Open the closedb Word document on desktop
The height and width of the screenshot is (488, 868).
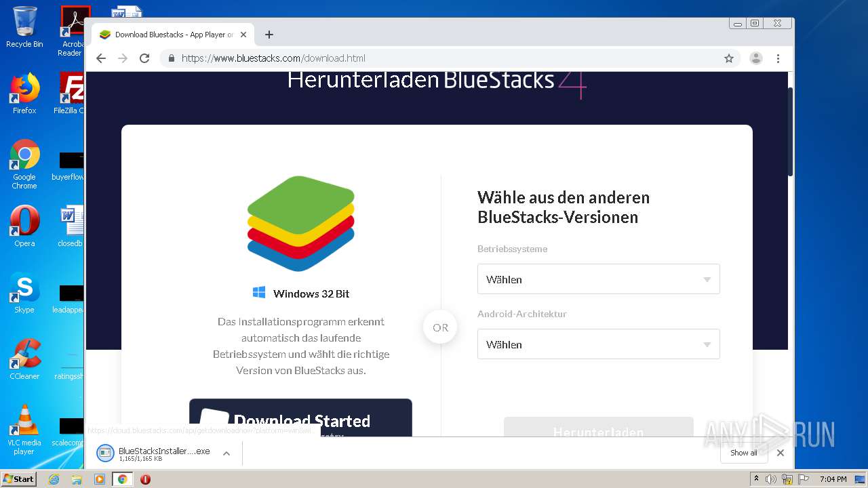pos(71,226)
